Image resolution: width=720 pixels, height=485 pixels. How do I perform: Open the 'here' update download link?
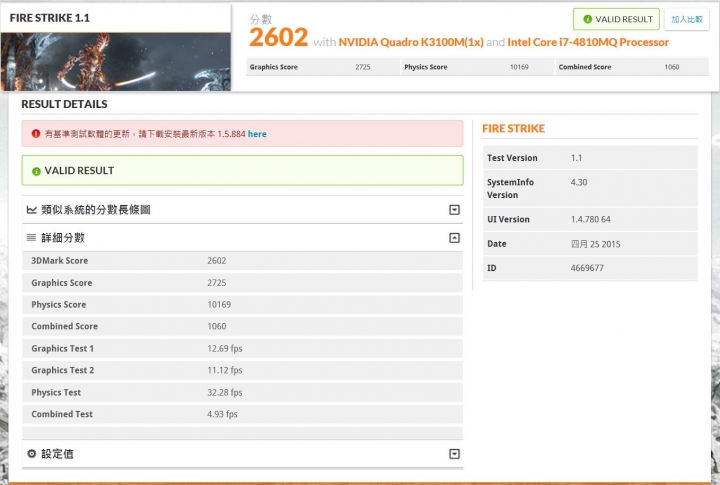coord(257,134)
